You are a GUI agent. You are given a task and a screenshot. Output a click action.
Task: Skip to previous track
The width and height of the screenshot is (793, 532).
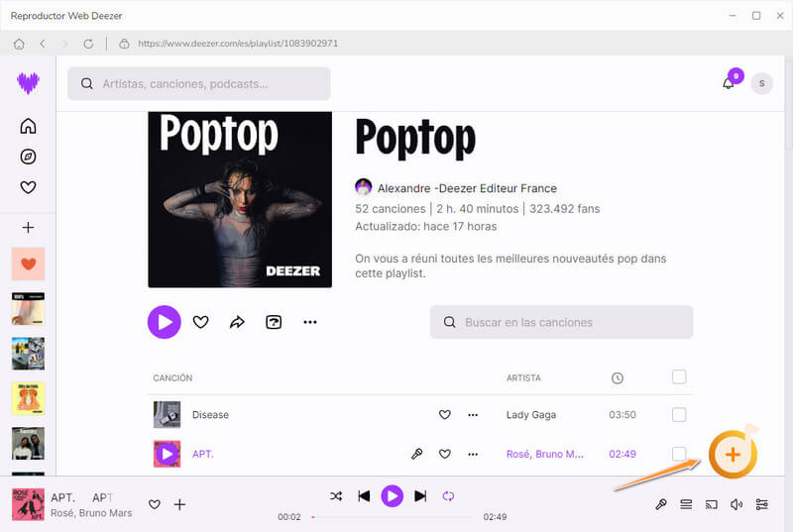[364, 496]
